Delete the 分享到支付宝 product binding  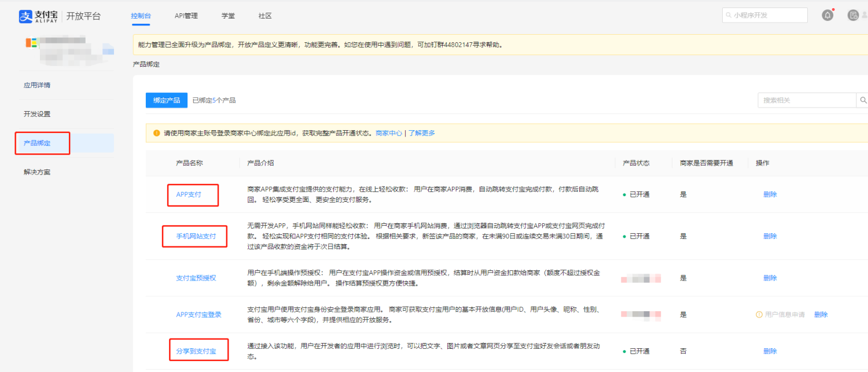click(770, 351)
